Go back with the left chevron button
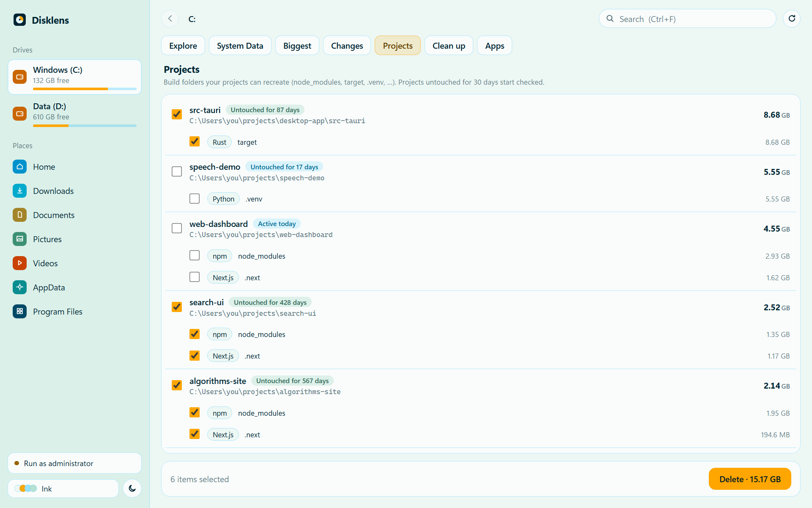Screen dimensions: 812x508 170,19
